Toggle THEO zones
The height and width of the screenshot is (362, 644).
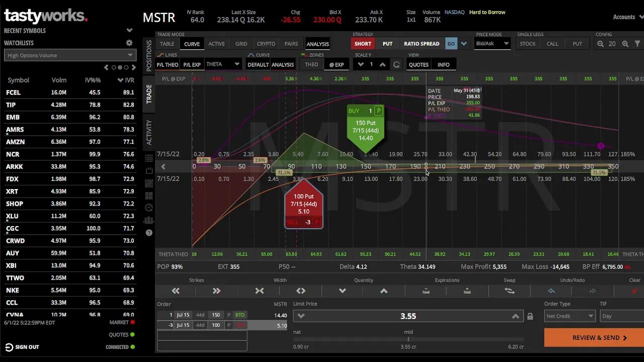click(x=311, y=64)
